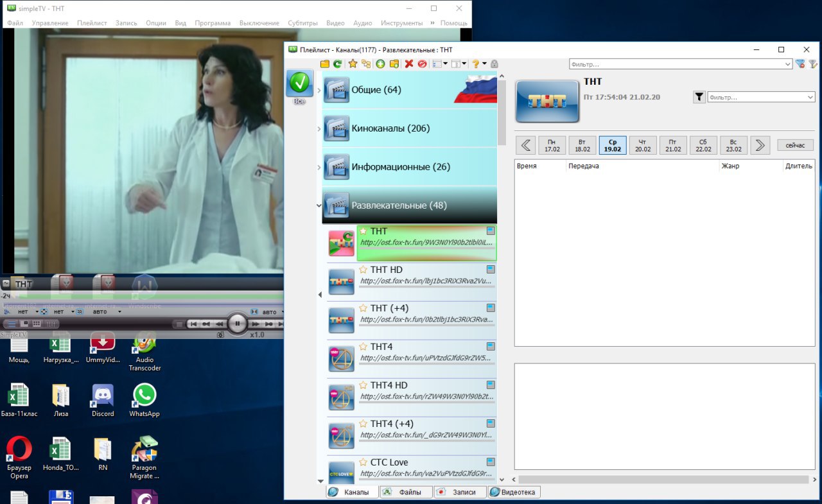Viewport: 822px width, 504px height.
Task: Open Discord desktop shortcut
Action: coord(103,401)
